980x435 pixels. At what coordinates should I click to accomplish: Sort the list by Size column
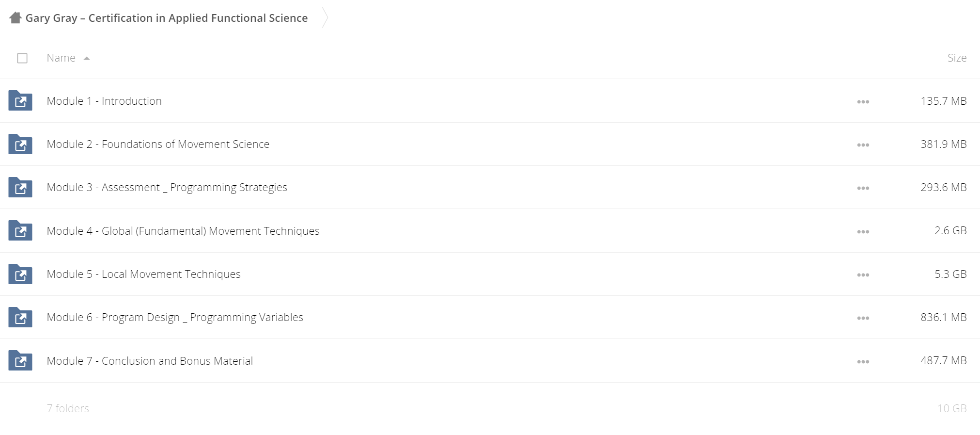point(957,58)
